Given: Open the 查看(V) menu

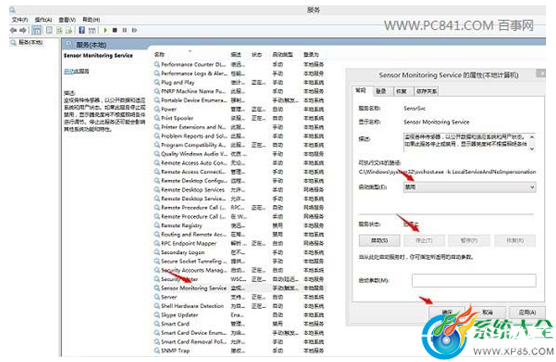Looking at the screenshot, I should pyautogui.click(x=67, y=20).
